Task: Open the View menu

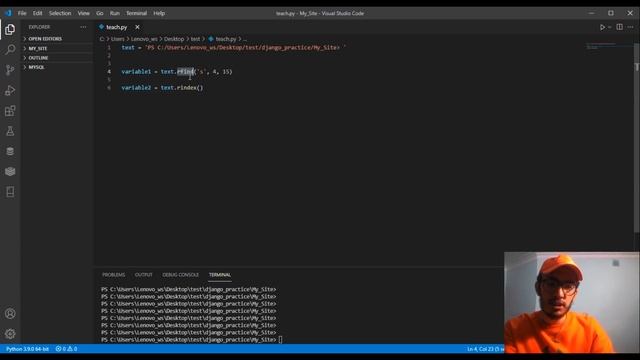Action: click(83, 13)
